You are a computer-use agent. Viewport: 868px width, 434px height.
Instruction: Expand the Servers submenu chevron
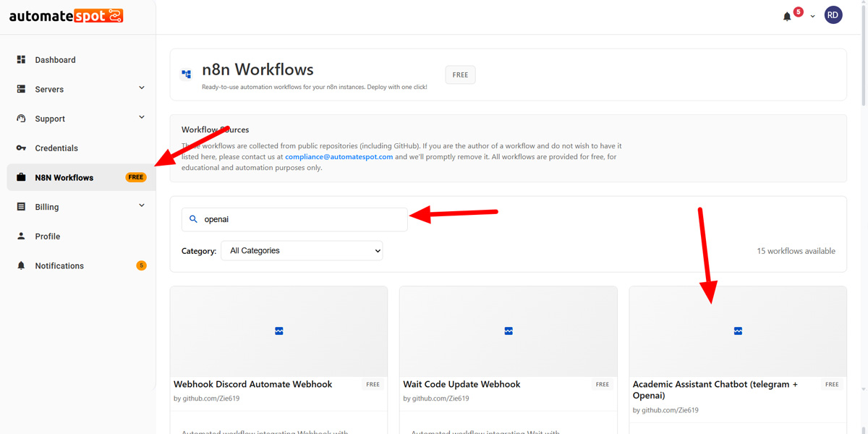tap(141, 88)
